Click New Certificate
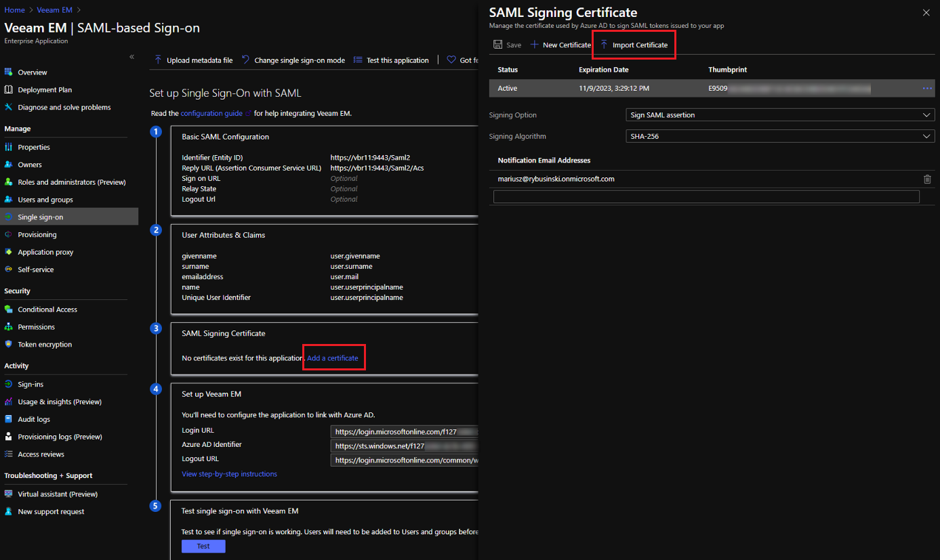Screen dimensions: 940x560 (x=560, y=45)
